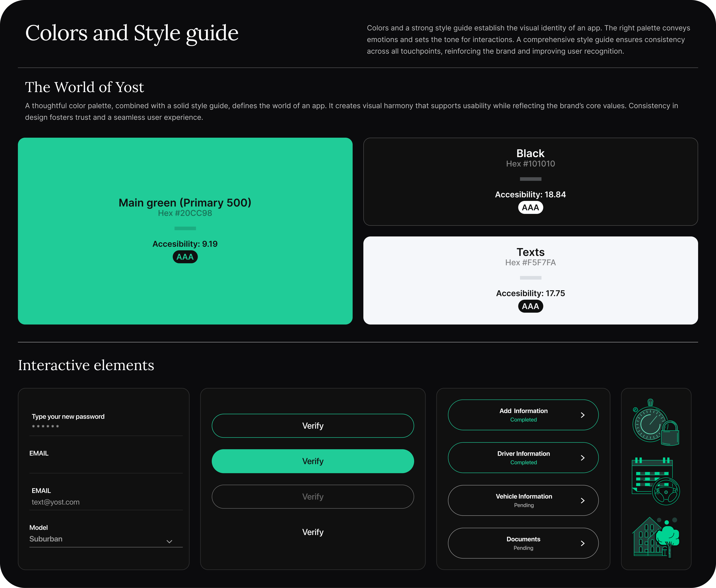Click the solid green Verify button
Viewport: 716px width, 588px height.
point(313,461)
